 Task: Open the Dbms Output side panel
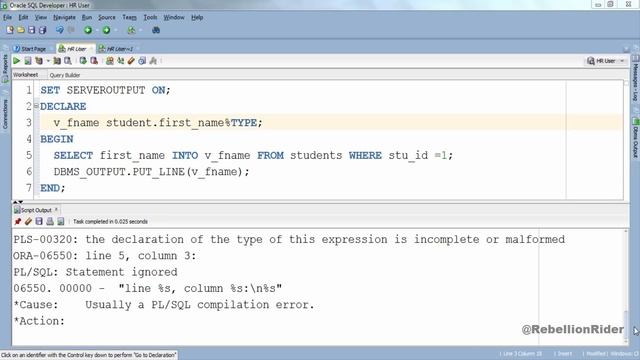[x=636, y=138]
